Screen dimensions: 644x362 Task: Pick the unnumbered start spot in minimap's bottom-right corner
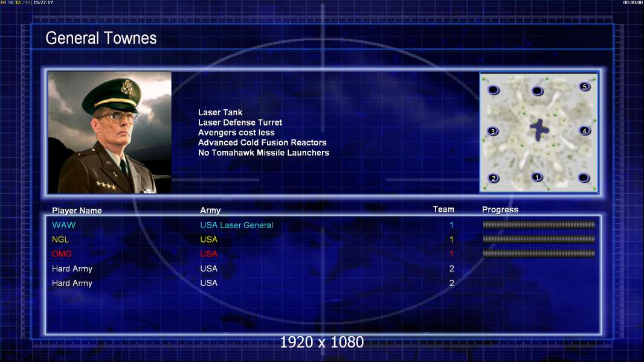click(x=584, y=178)
